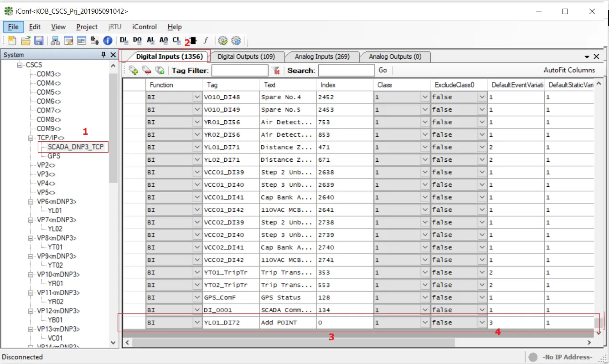Collapse the TCP/IP tree node

coord(31,138)
